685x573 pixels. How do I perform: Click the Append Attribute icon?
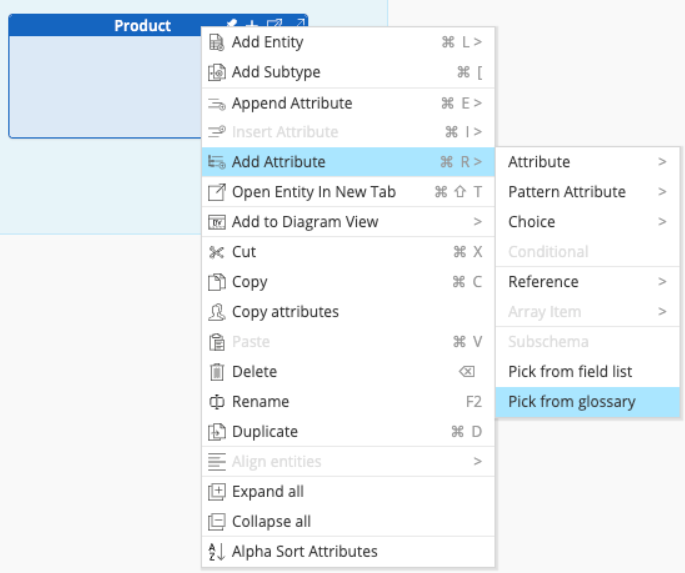(217, 103)
